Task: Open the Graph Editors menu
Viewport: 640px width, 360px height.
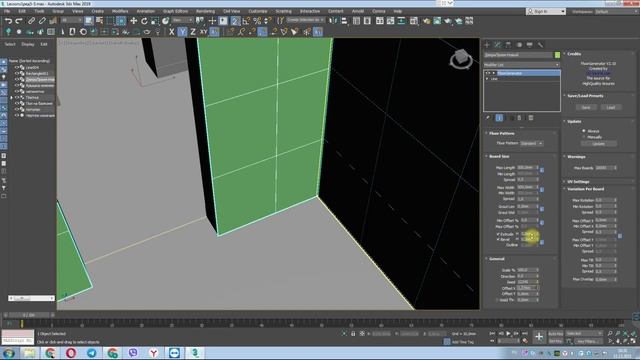Action: [x=176, y=11]
